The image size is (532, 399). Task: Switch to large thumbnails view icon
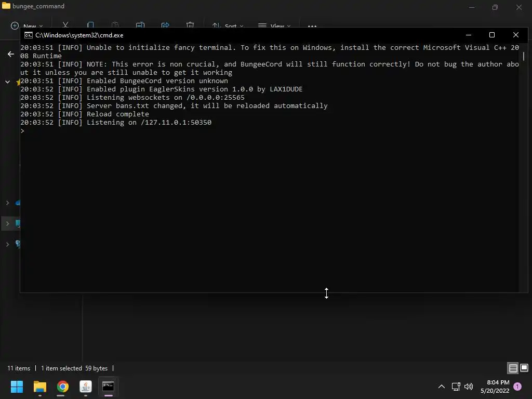coord(524,368)
